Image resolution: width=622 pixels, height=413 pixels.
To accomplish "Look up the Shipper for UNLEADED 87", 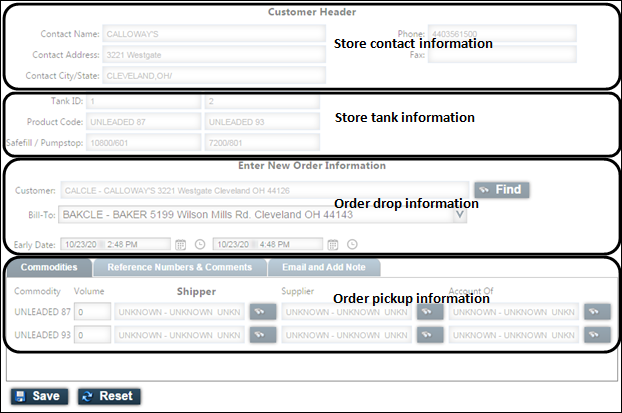I will 263,312.
